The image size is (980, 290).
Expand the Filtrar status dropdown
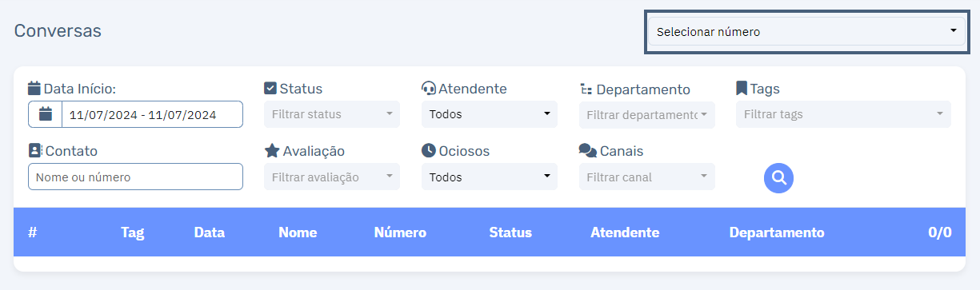pos(332,114)
